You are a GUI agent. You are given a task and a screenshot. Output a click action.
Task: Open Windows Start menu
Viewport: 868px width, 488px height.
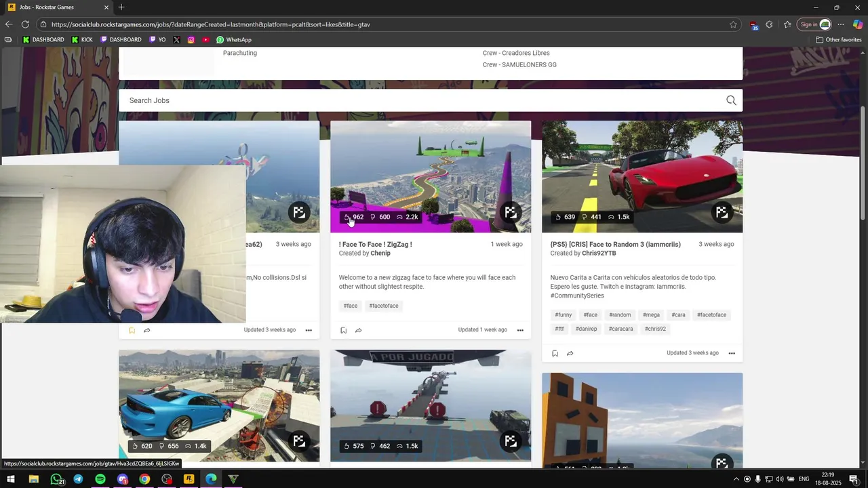point(11,479)
